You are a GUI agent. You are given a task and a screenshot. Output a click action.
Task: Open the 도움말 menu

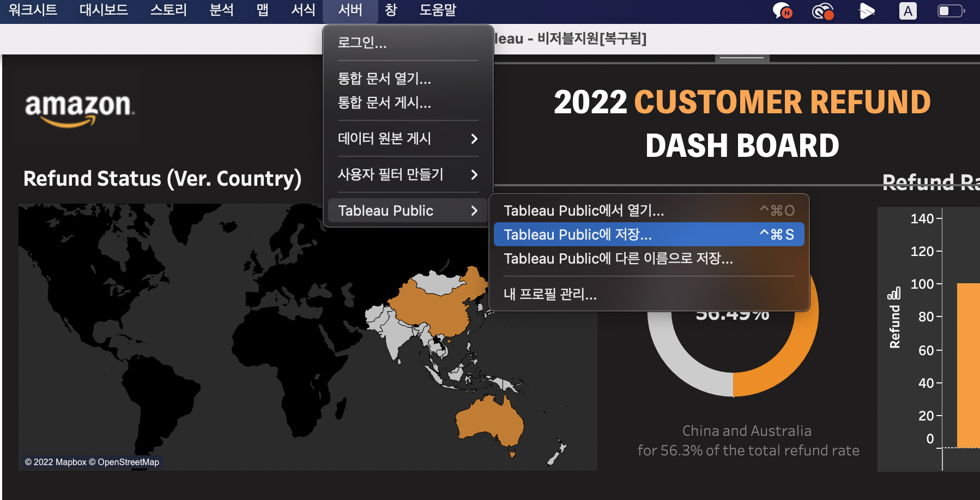point(438,10)
